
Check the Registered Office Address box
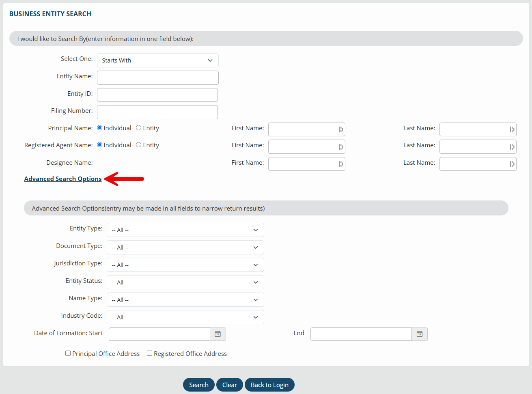(150, 353)
